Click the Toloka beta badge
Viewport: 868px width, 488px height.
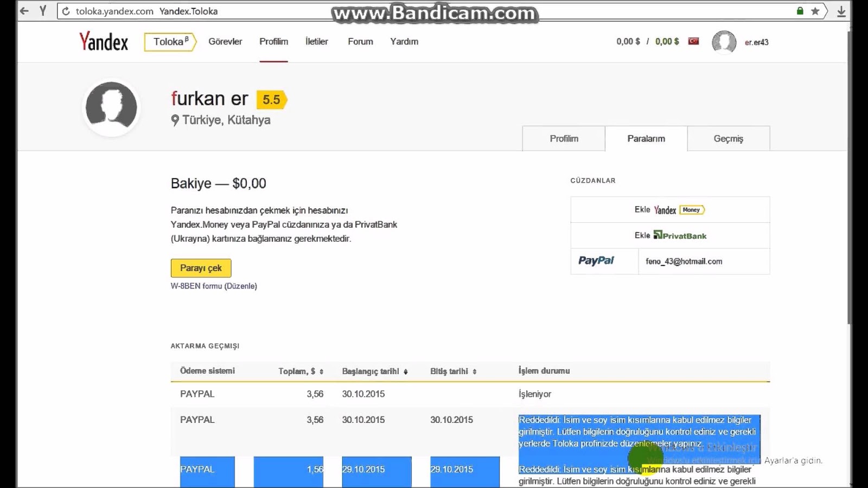[x=170, y=42]
